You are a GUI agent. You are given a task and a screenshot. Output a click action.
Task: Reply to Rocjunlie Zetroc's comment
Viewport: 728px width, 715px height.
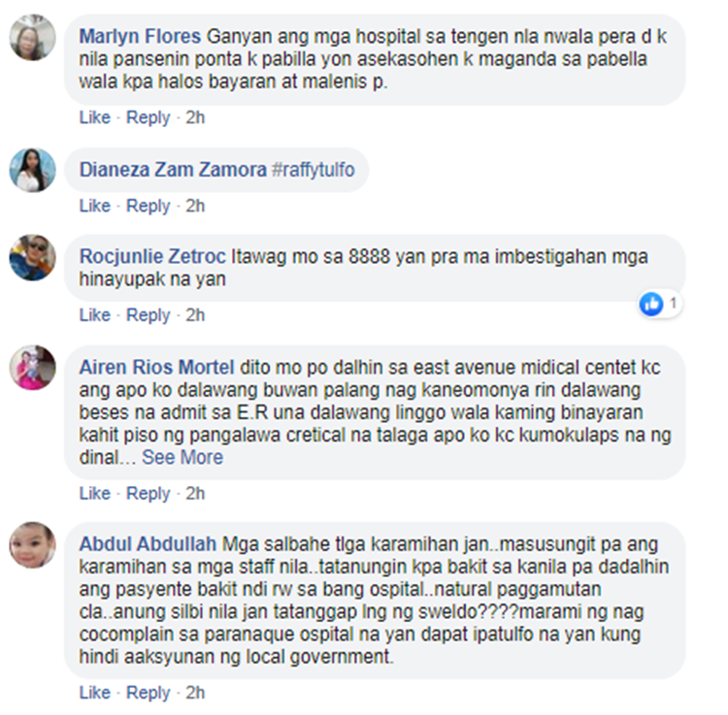coord(149,315)
